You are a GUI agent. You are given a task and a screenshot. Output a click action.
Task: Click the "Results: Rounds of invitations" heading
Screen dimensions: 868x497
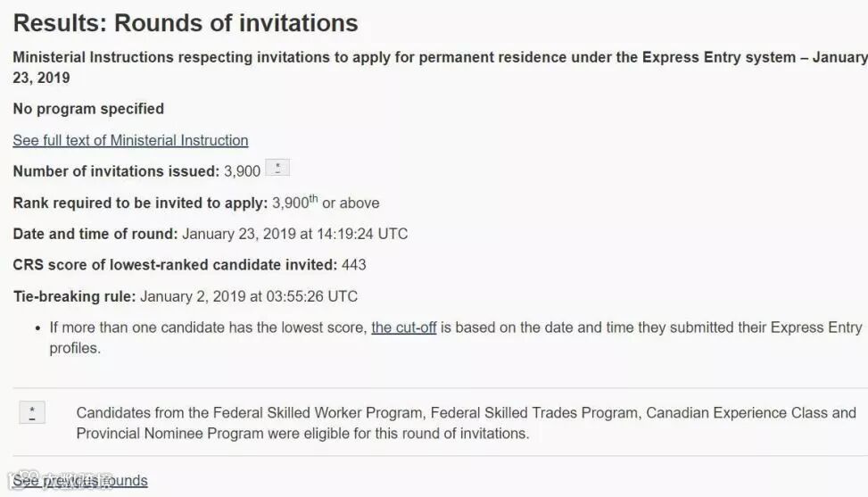coord(186,23)
